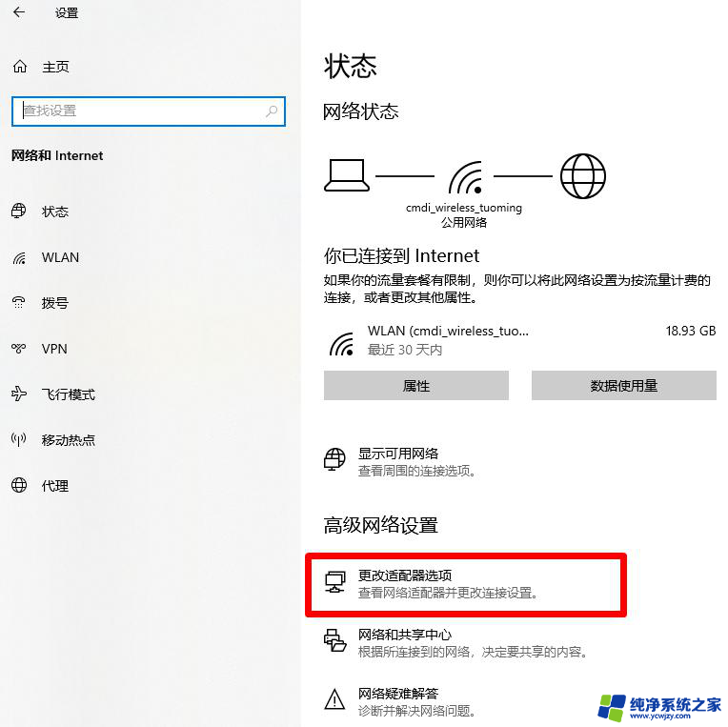Image resolution: width=728 pixels, height=727 pixels.
Task: Click the 属性 properties button
Action: 416,386
